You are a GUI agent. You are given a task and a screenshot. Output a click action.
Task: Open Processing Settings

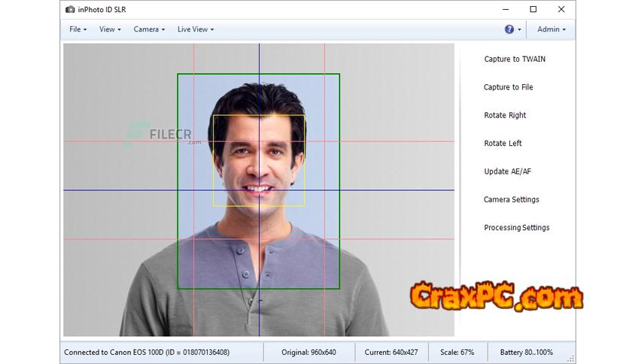(516, 227)
